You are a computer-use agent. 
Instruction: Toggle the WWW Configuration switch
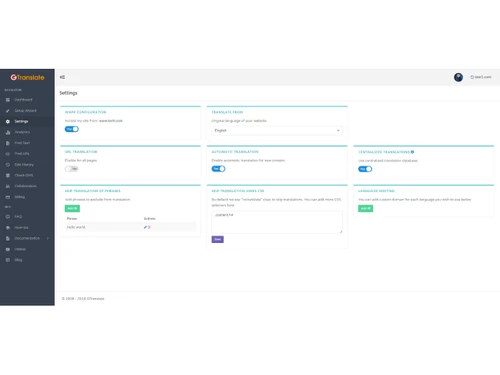pyautogui.click(x=72, y=129)
